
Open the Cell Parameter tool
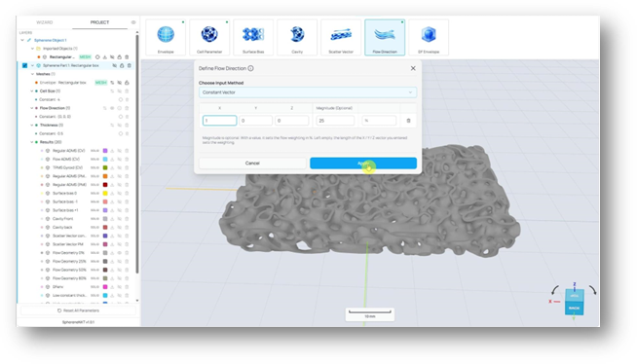tap(209, 37)
